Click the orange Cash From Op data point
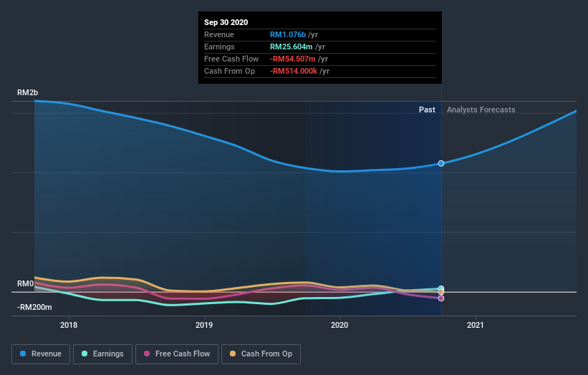This screenshot has width=588, height=375. pos(441,292)
